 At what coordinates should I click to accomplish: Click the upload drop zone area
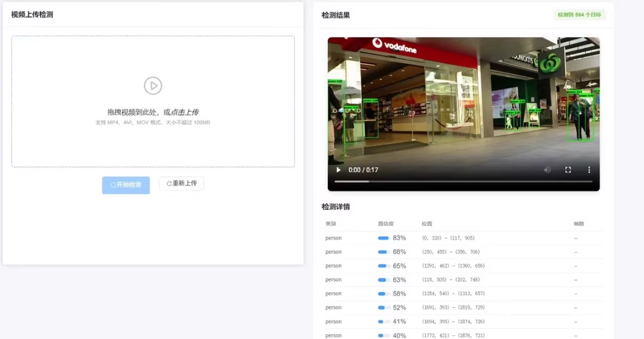[x=153, y=101]
